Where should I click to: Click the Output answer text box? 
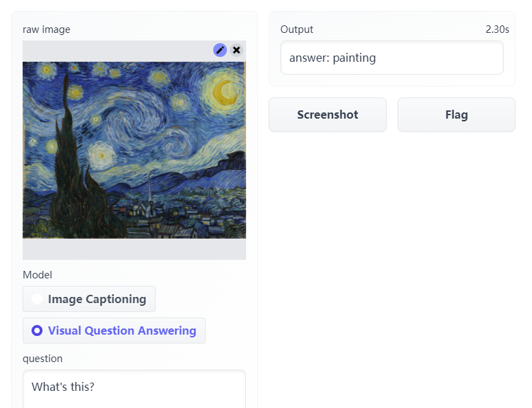coord(392,58)
